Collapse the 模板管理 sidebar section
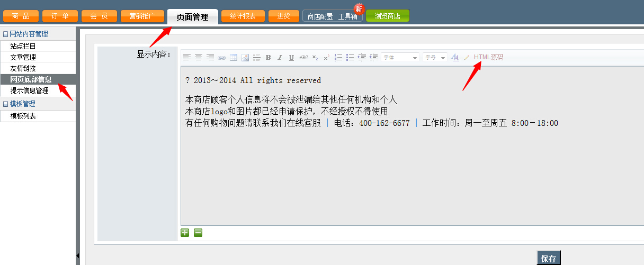The width and height of the screenshot is (644, 265). coord(6,104)
